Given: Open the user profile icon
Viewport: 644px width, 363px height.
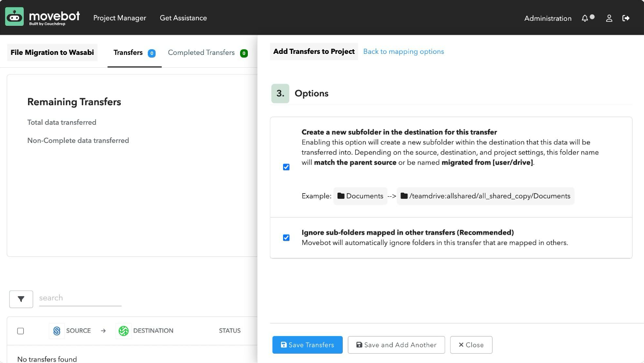Looking at the screenshot, I should tap(609, 18).
